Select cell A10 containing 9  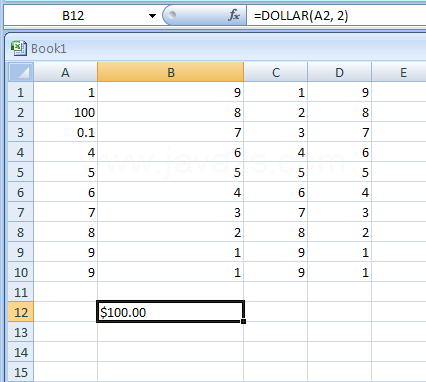pyautogui.click(x=66, y=272)
